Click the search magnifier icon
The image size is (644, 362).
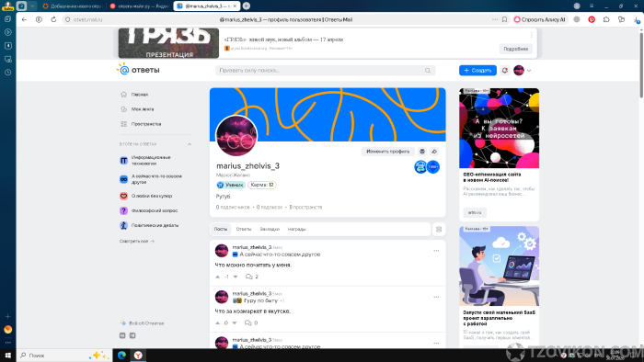click(428, 71)
